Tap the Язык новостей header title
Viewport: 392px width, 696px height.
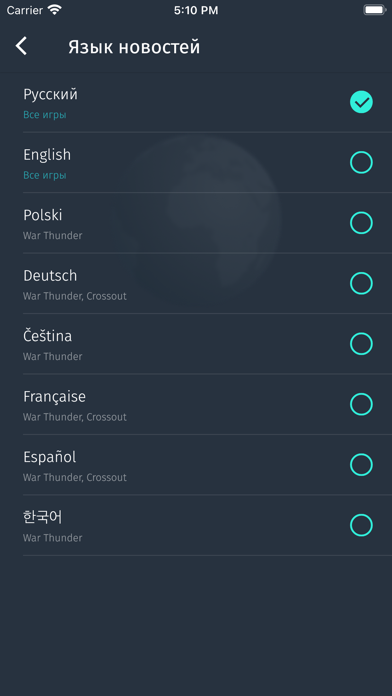pyautogui.click(x=134, y=47)
